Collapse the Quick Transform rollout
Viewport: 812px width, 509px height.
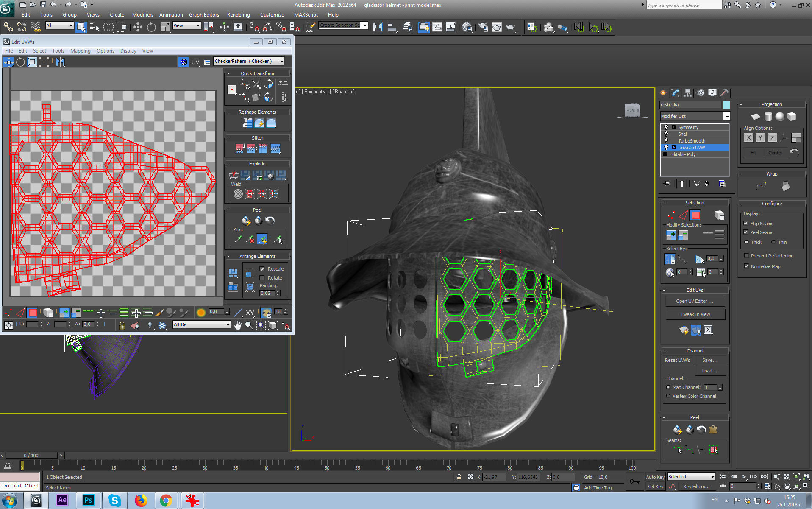point(228,73)
